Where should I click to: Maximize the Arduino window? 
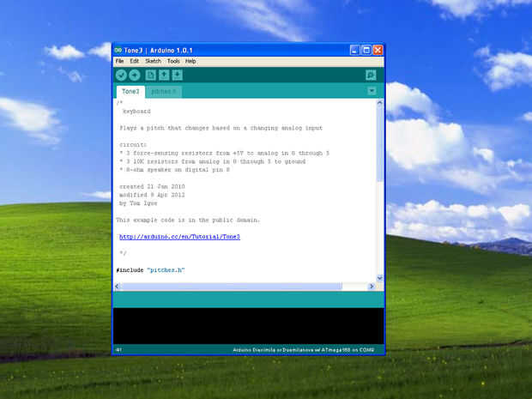pyautogui.click(x=366, y=51)
